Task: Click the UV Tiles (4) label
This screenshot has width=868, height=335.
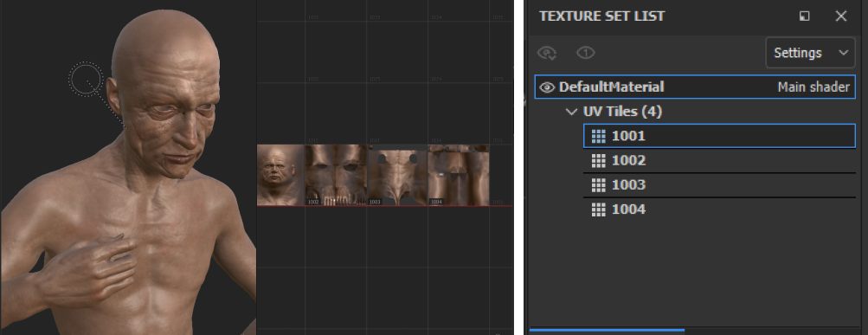Action: (622, 112)
